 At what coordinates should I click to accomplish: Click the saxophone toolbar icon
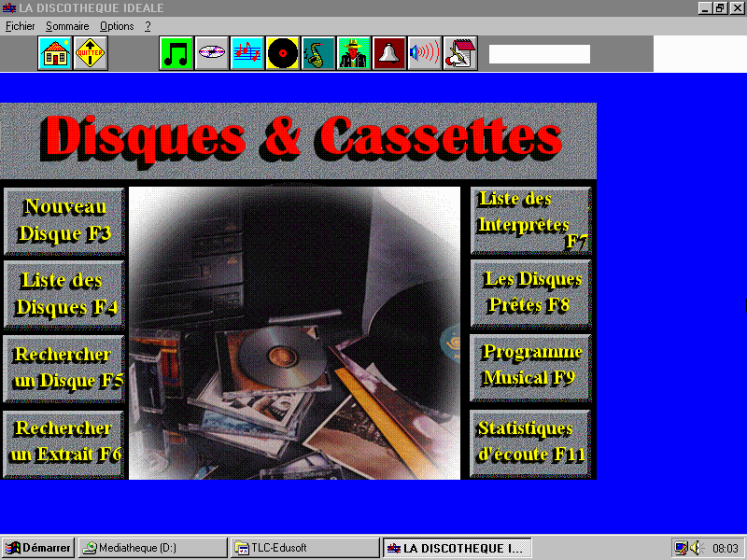(x=318, y=54)
